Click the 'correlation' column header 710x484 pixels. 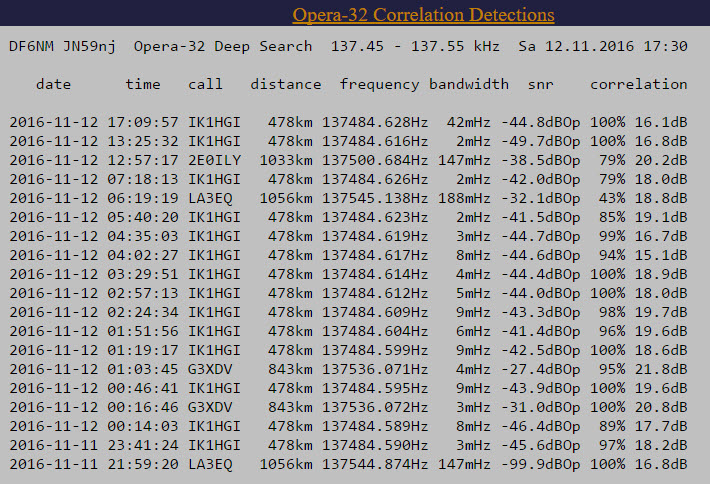[638, 84]
